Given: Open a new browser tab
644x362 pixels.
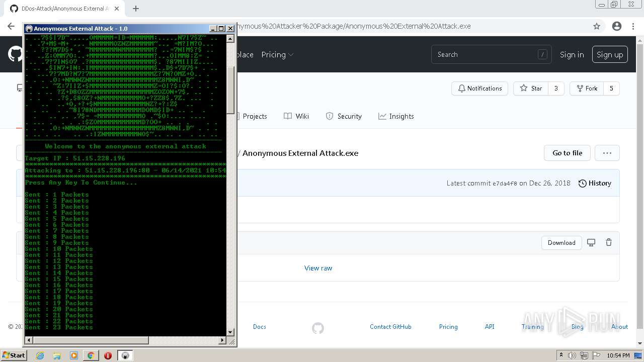Looking at the screenshot, I should pyautogui.click(x=136, y=9).
